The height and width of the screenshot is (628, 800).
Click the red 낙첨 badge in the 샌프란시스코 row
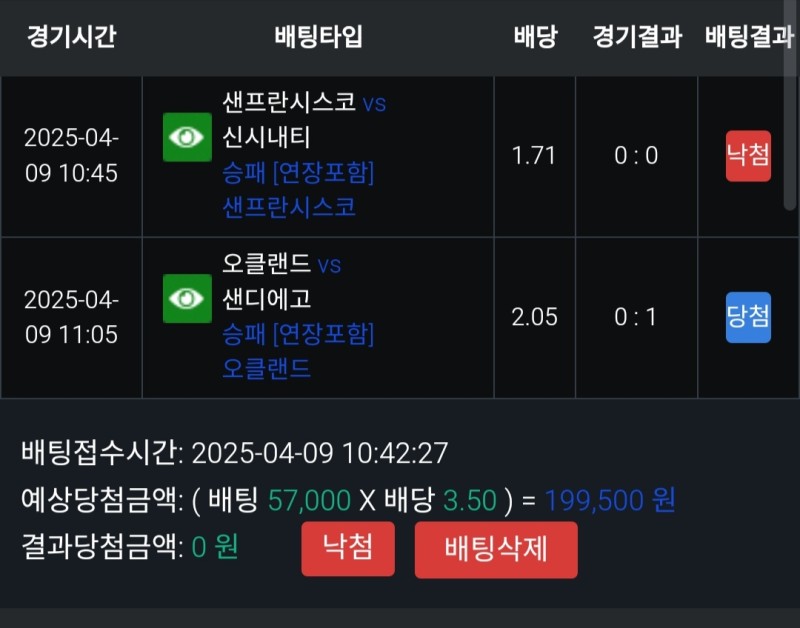click(748, 156)
